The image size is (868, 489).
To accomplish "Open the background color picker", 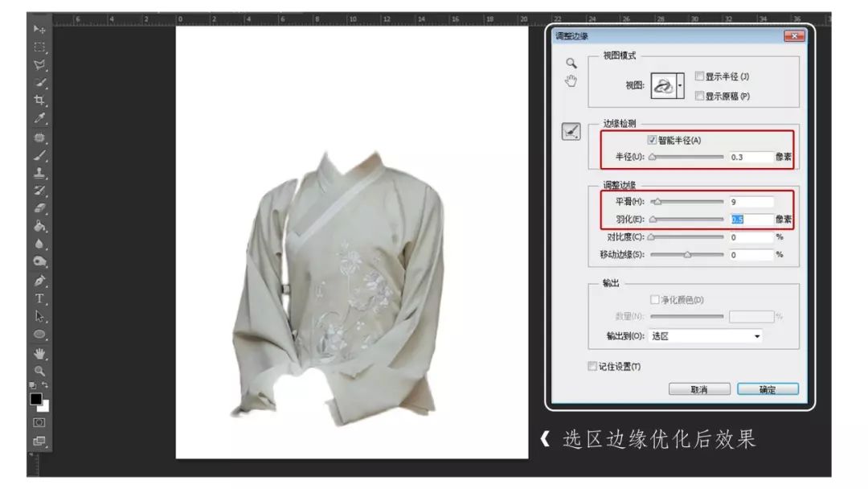I will tap(45, 408).
